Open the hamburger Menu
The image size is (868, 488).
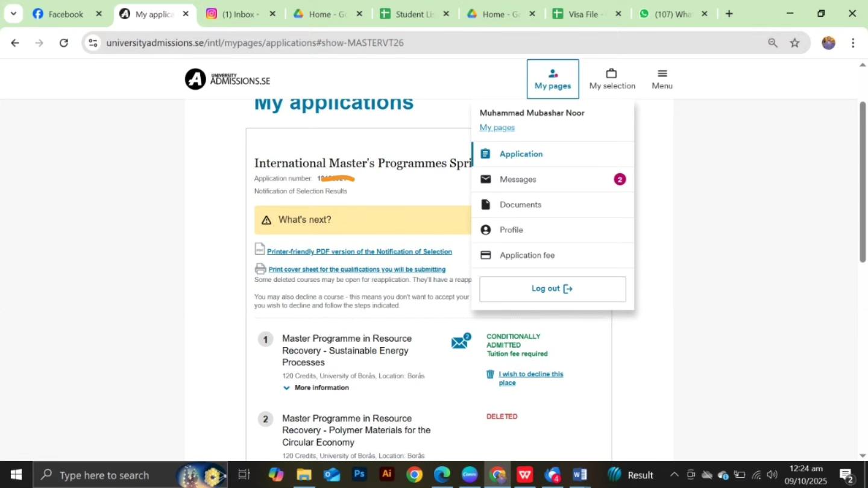(x=662, y=79)
